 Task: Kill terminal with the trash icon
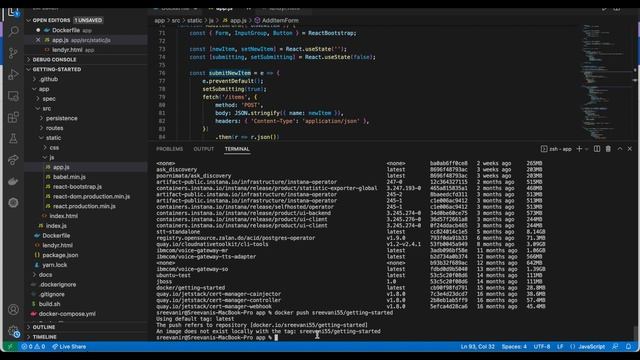pyautogui.click(x=608, y=149)
